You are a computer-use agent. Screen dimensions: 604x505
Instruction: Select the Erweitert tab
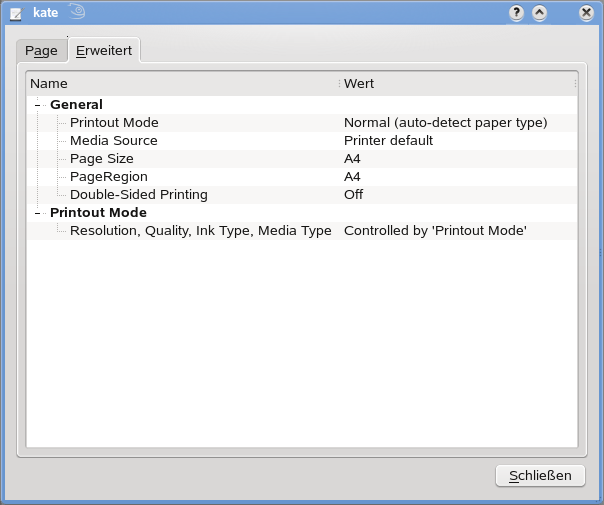[x=104, y=50]
